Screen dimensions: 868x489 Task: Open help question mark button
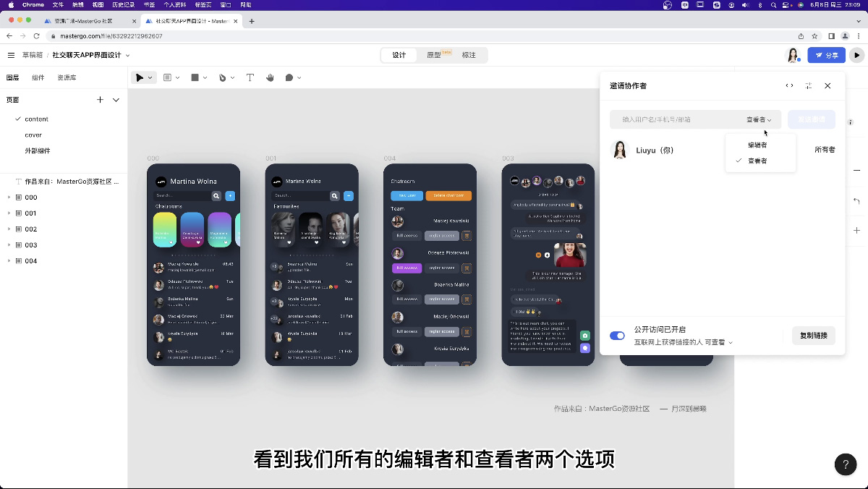coord(846,464)
